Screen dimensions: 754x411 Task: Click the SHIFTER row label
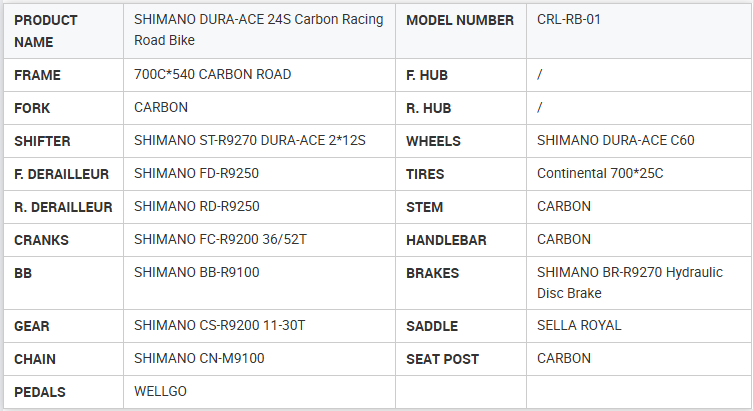pos(42,141)
